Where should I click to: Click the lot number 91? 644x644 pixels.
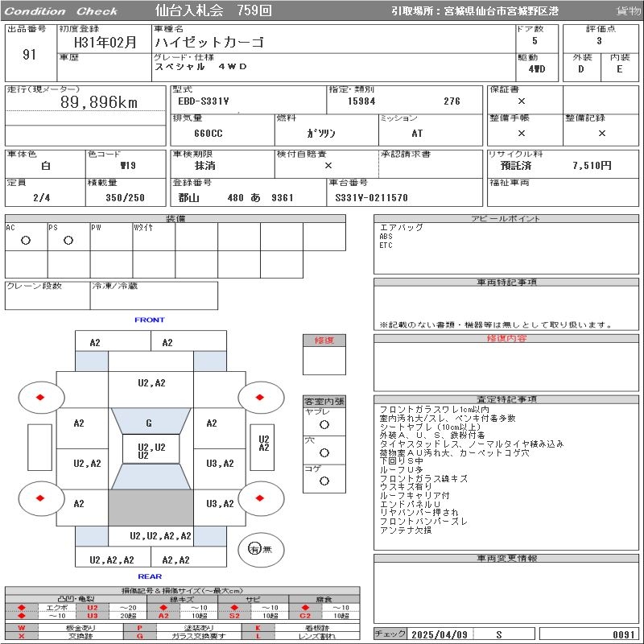pos(29,55)
